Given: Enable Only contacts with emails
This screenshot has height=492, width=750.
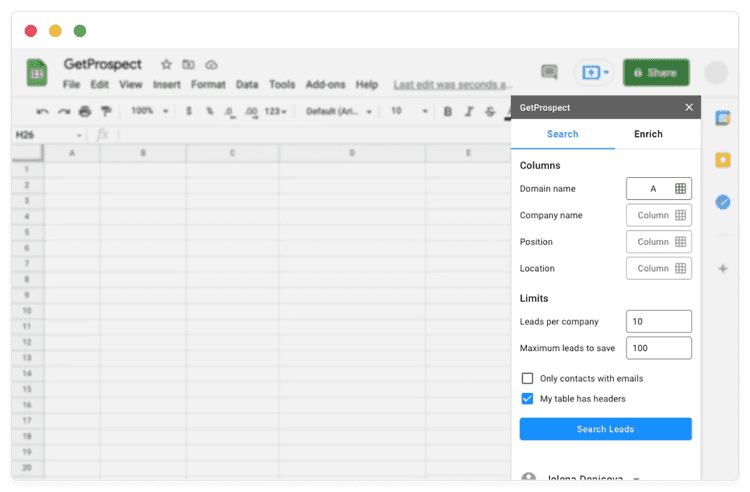Looking at the screenshot, I should tap(527, 378).
